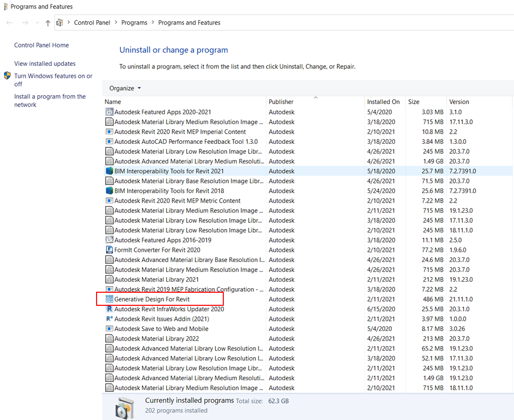Select BIM Interoperability Tools for Revit 2021 name
Image resolution: width=514 pixels, height=420 pixels.
169,171
